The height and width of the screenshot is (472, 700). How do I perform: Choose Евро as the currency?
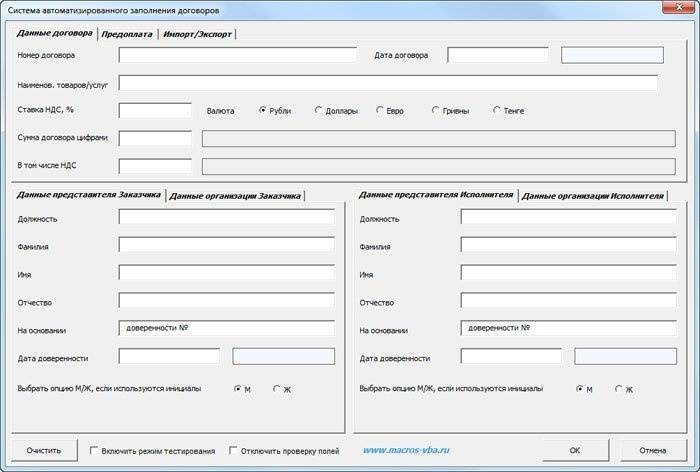point(380,110)
